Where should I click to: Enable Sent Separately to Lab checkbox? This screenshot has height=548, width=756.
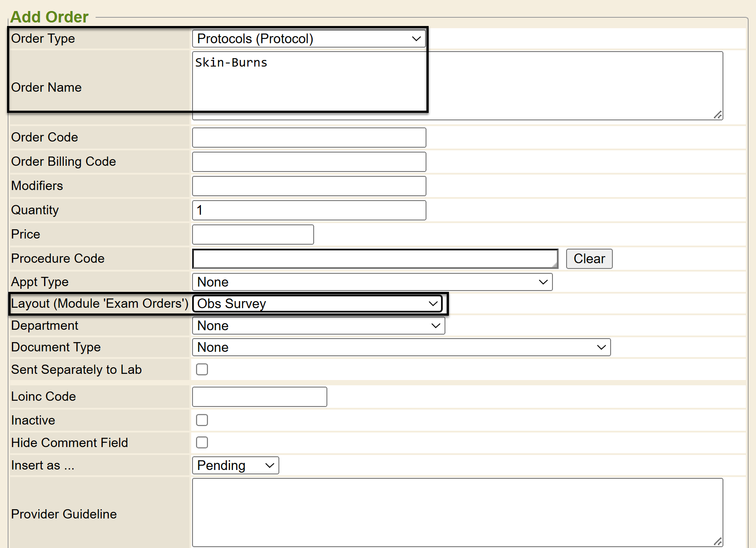coord(202,369)
